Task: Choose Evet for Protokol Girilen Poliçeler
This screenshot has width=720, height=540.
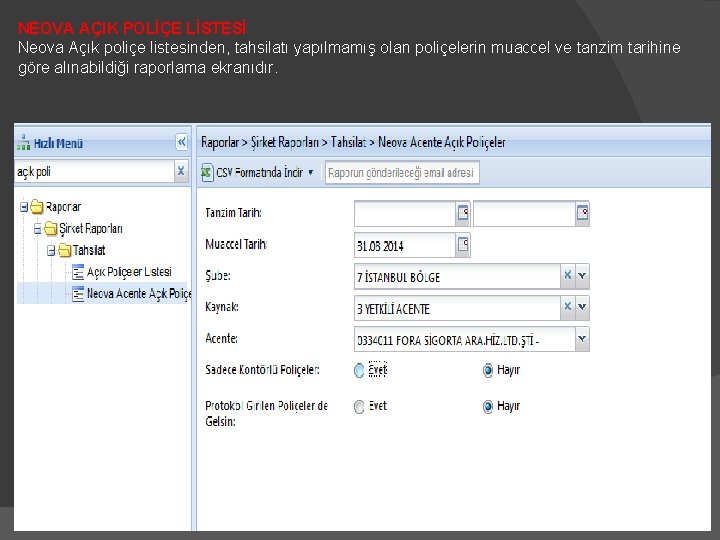Action: click(x=359, y=406)
